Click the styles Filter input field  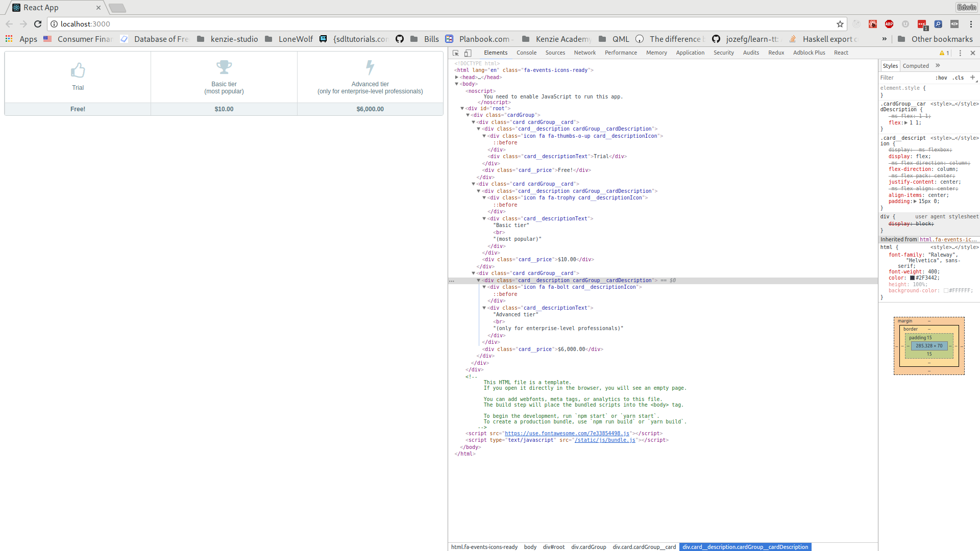click(x=903, y=78)
